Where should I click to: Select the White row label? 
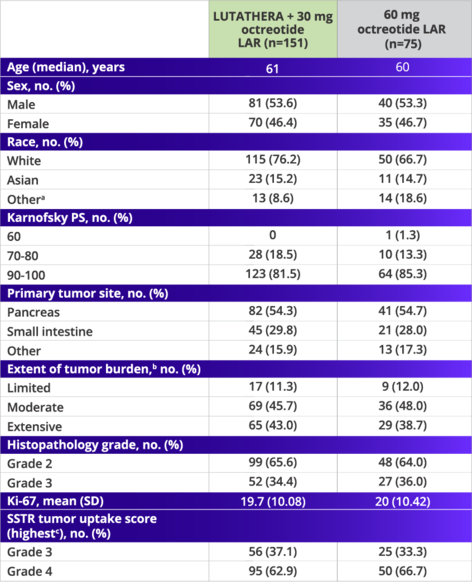[x=24, y=161]
